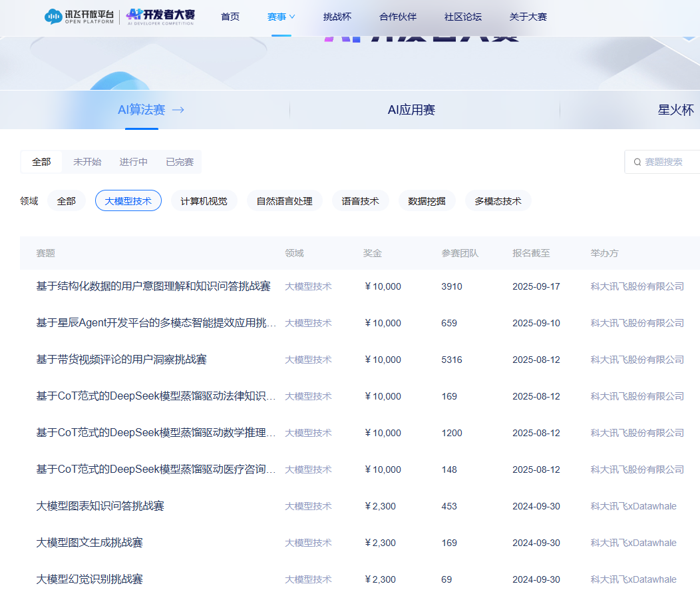Click ¥10,000 prize in 星辰Agent row

383,323
